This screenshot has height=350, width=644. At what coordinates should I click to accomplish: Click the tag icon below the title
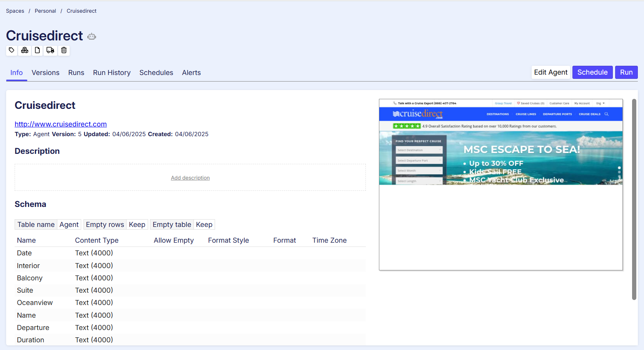point(12,50)
